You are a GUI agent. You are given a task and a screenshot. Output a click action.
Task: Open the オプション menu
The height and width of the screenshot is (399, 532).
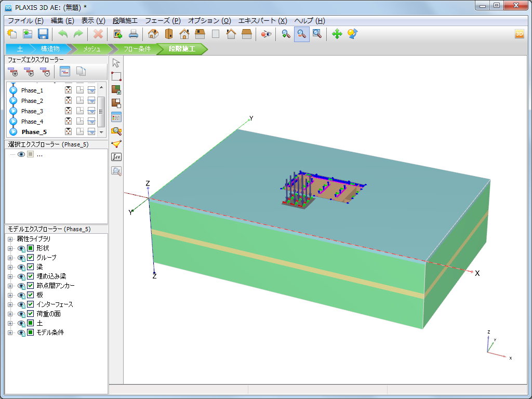pyautogui.click(x=209, y=21)
